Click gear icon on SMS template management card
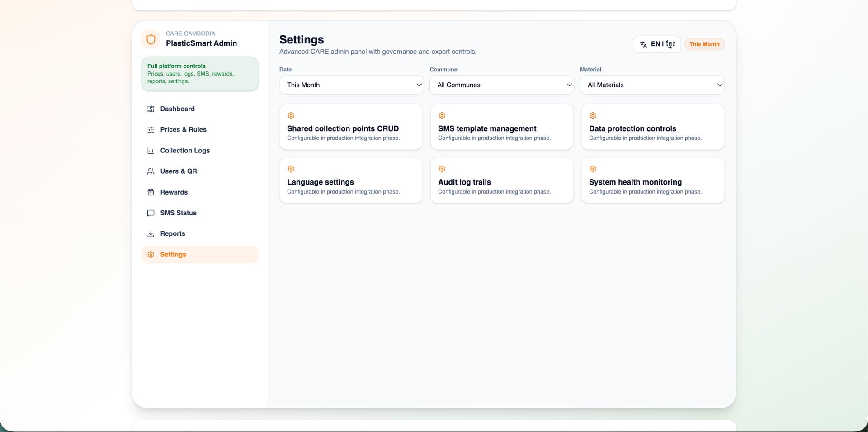The width and height of the screenshot is (868, 432). pyautogui.click(x=442, y=116)
